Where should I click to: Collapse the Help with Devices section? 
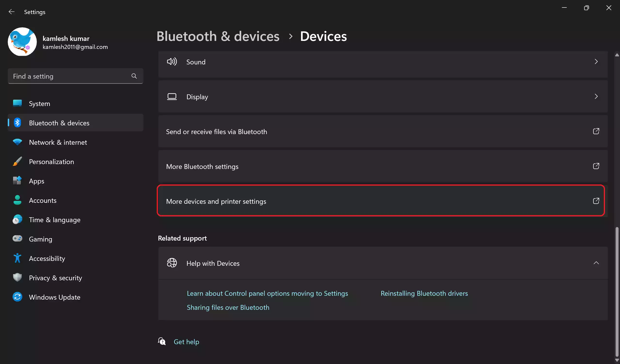click(x=596, y=263)
